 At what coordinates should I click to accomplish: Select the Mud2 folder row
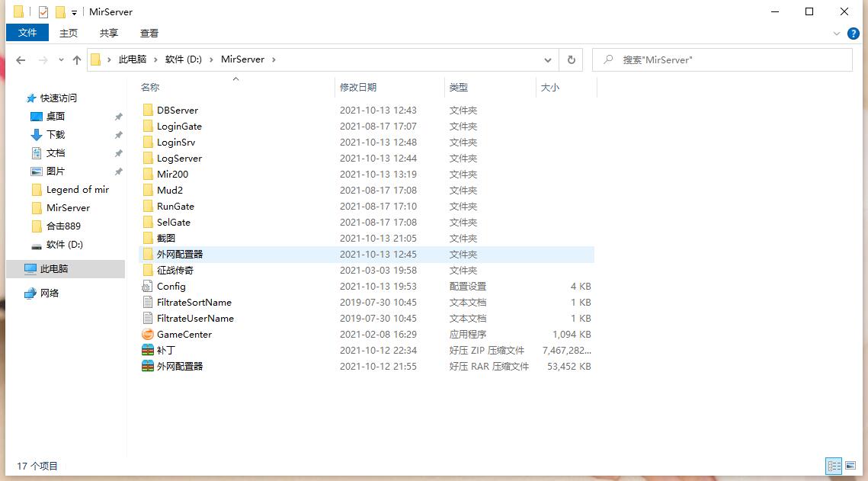(x=366, y=191)
